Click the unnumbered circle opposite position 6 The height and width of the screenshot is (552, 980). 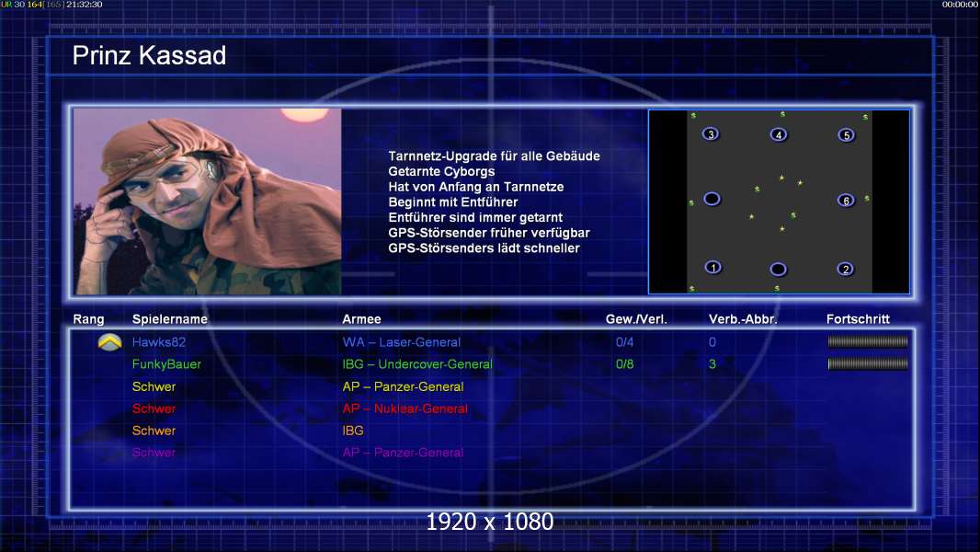[x=712, y=200]
